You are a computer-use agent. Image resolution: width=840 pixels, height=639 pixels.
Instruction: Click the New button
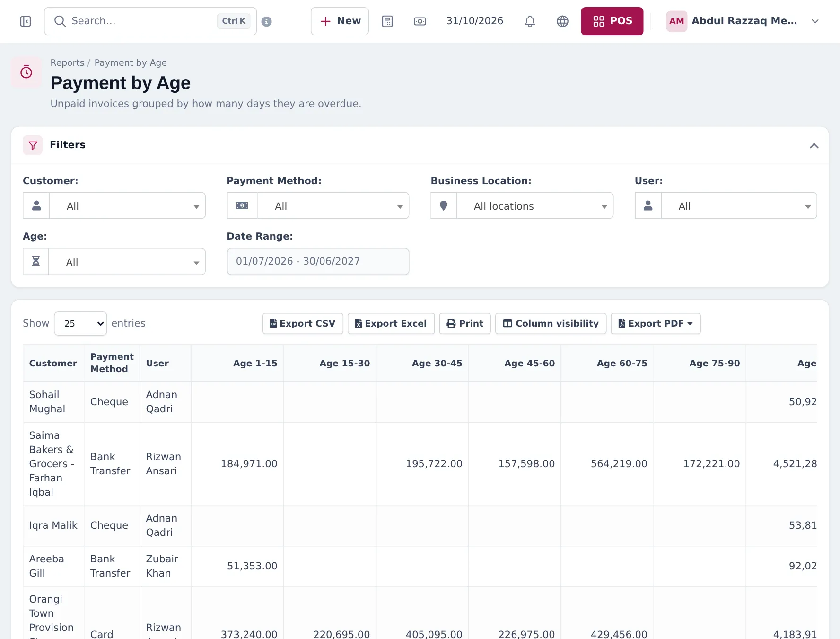(x=340, y=21)
